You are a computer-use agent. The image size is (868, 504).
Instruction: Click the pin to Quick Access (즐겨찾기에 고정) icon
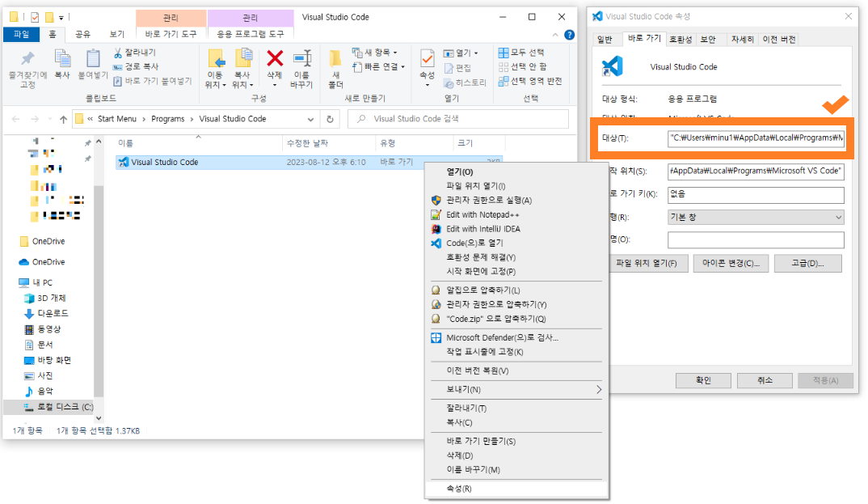(x=27, y=58)
